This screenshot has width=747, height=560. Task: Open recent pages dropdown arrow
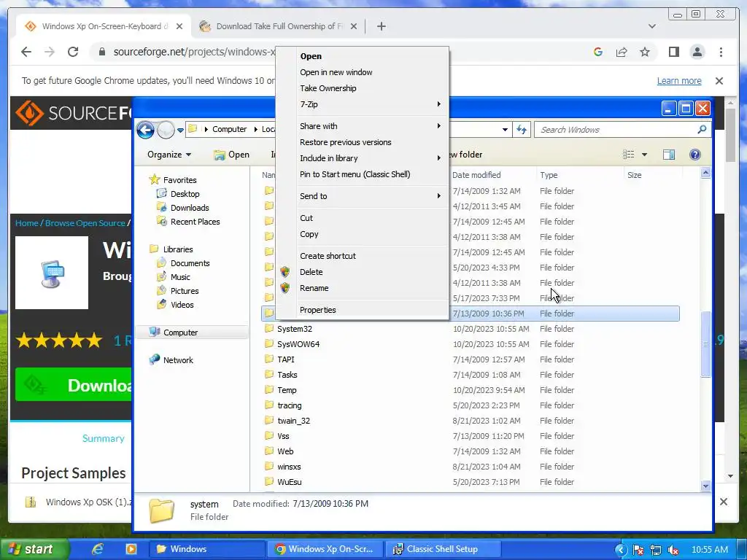coord(181,130)
